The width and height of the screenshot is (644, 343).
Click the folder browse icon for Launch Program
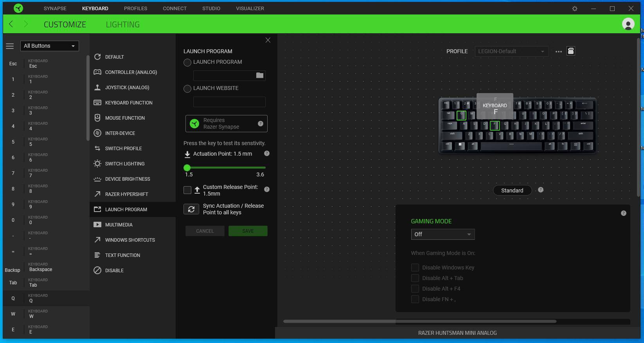[260, 75]
